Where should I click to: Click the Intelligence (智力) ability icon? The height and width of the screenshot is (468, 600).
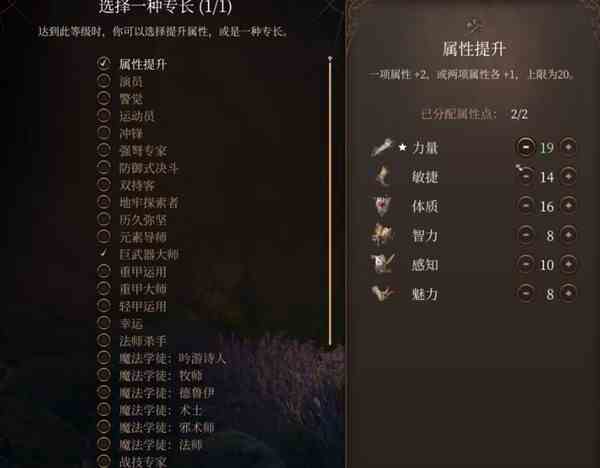tap(382, 235)
